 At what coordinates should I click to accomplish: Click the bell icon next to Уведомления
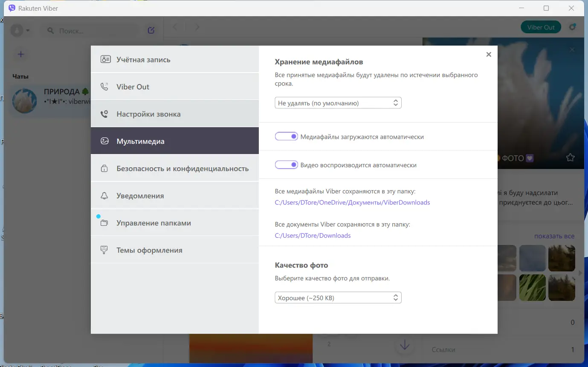coord(104,195)
